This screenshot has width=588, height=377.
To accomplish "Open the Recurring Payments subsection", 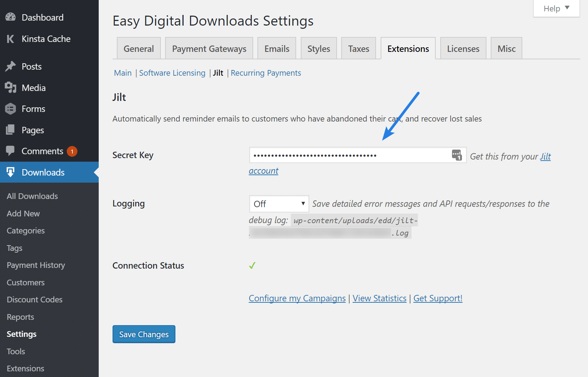I will [266, 73].
